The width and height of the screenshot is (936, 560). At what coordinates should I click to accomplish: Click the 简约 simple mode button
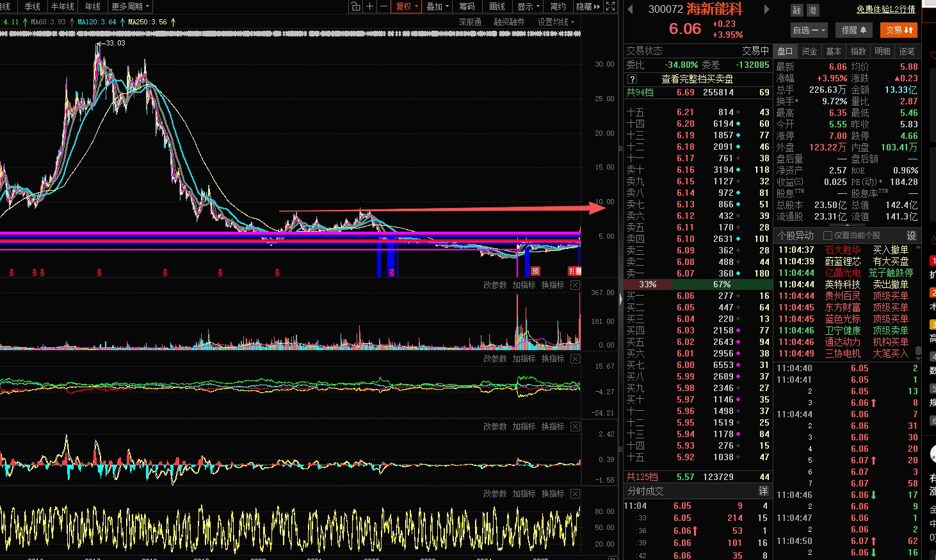(558, 6)
